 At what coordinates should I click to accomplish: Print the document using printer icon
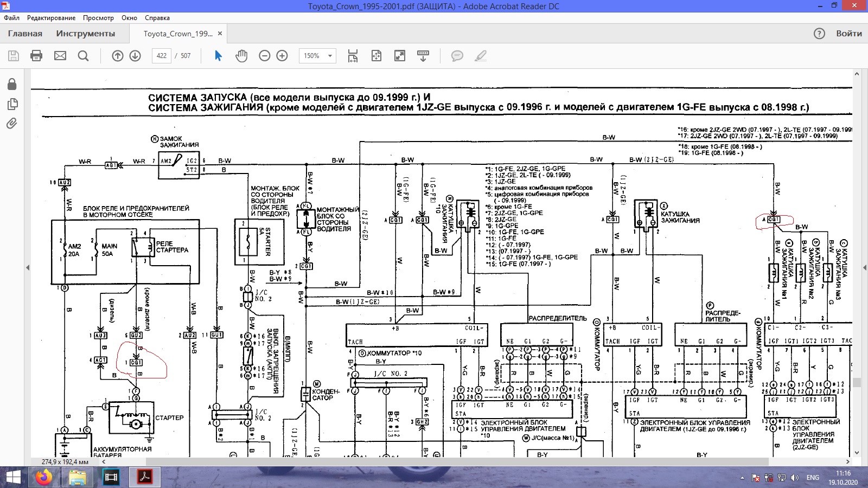36,55
